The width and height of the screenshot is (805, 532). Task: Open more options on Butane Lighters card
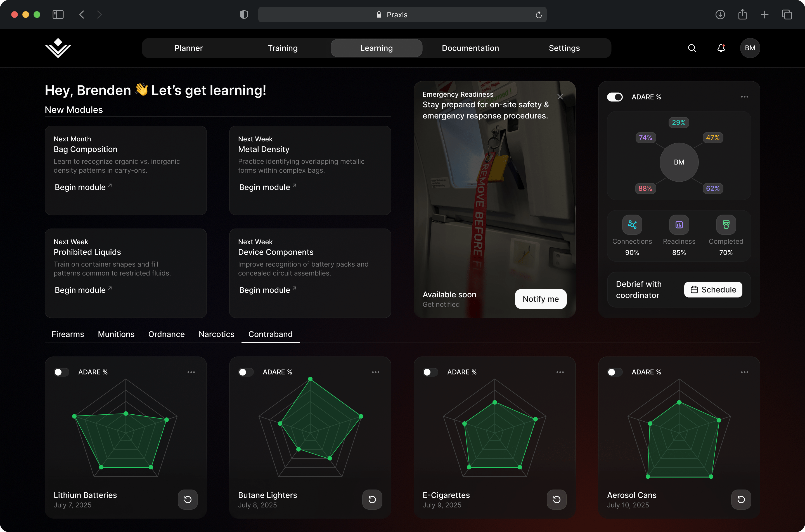click(x=375, y=372)
